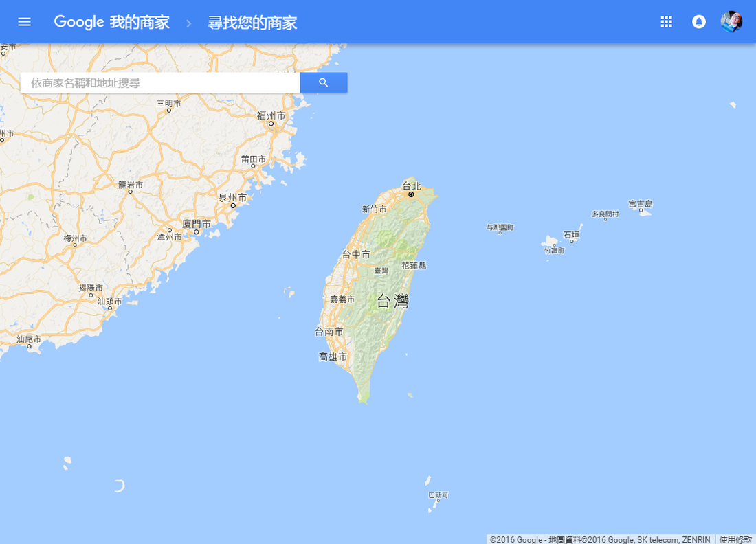Click the 揭陽市 label on map
This screenshot has height=544, width=756.
tap(91, 288)
